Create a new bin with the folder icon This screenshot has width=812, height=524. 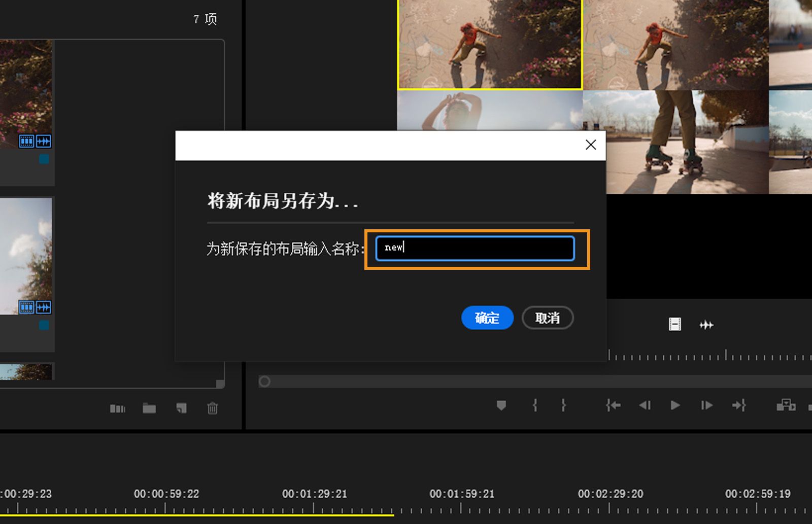click(149, 408)
